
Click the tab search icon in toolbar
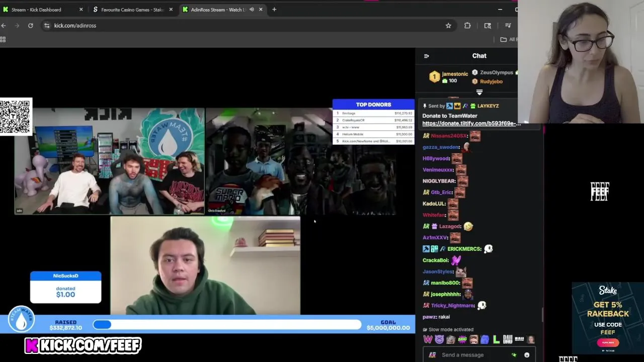pos(488,26)
